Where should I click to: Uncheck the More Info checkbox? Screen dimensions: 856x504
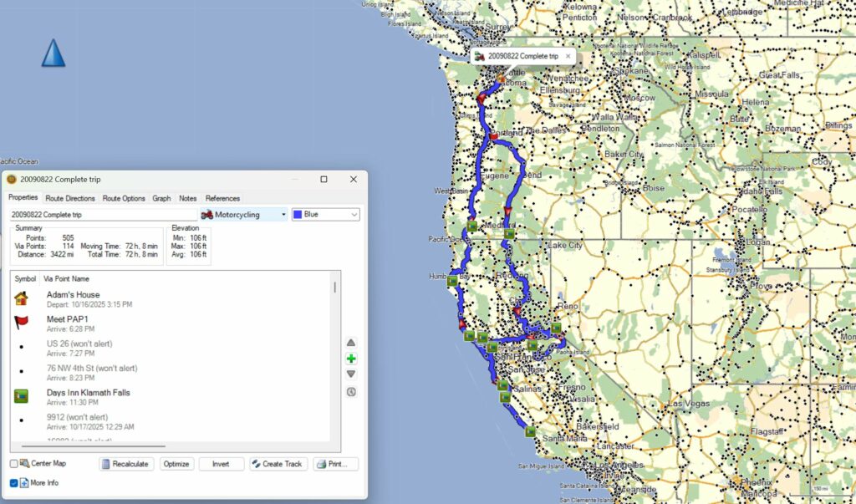point(14,483)
